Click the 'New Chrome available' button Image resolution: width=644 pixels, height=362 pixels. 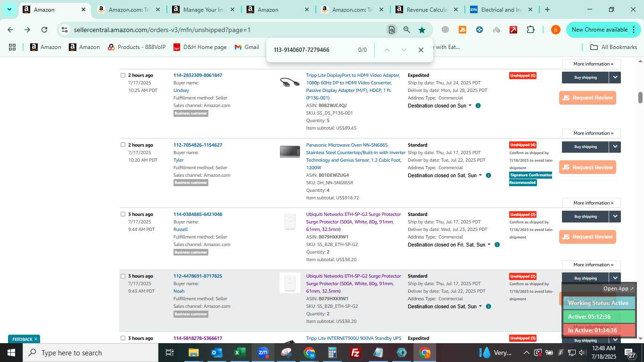[603, 30]
